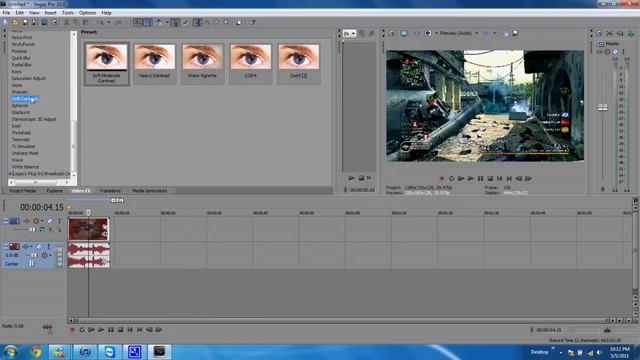Click the Redo arrow icon
The image size is (640, 360).
118,22
